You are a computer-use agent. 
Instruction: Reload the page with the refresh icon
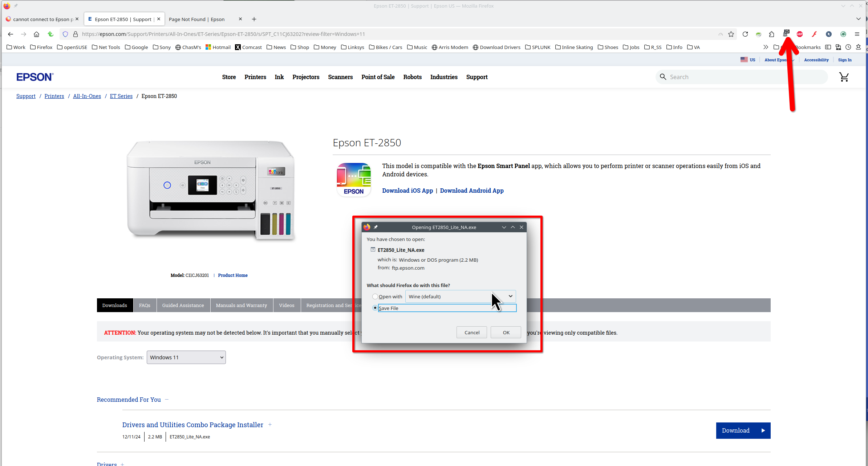pos(745,34)
